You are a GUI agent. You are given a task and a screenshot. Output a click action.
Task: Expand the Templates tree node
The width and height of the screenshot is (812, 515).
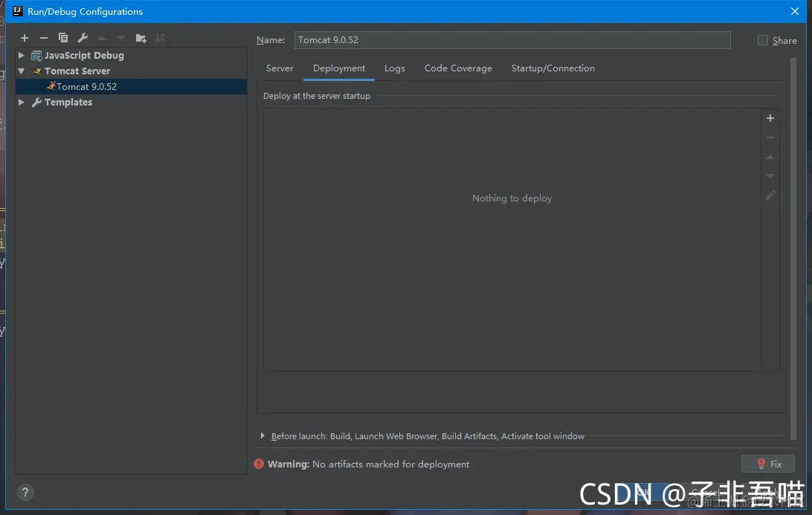[x=22, y=102]
